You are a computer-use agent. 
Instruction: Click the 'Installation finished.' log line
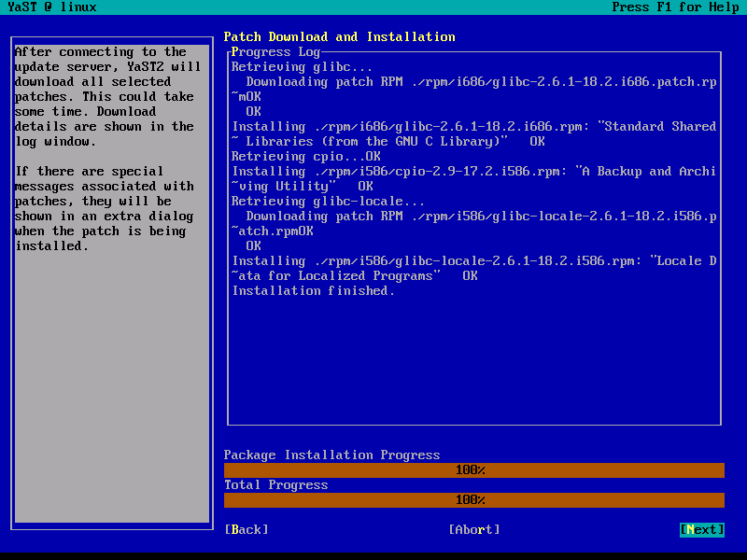coord(314,290)
